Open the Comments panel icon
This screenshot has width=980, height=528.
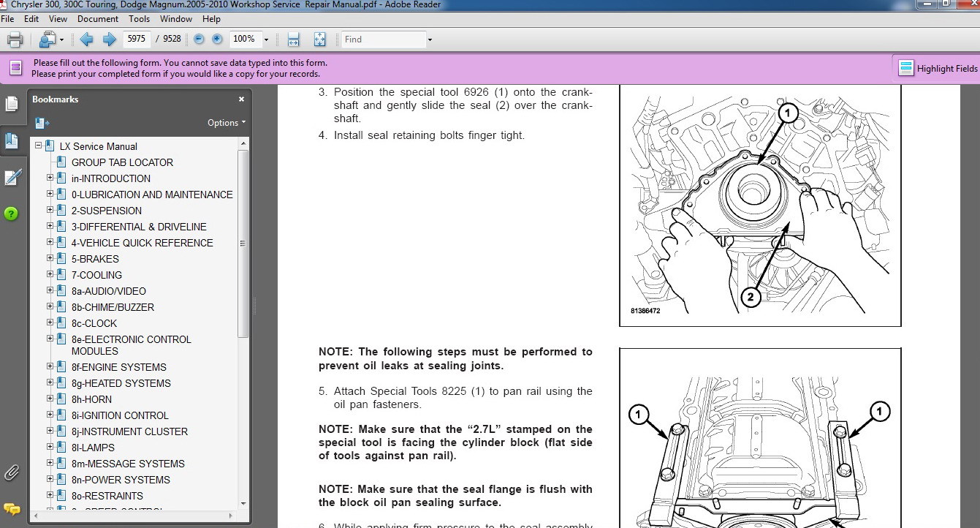(x=12, y=508)
